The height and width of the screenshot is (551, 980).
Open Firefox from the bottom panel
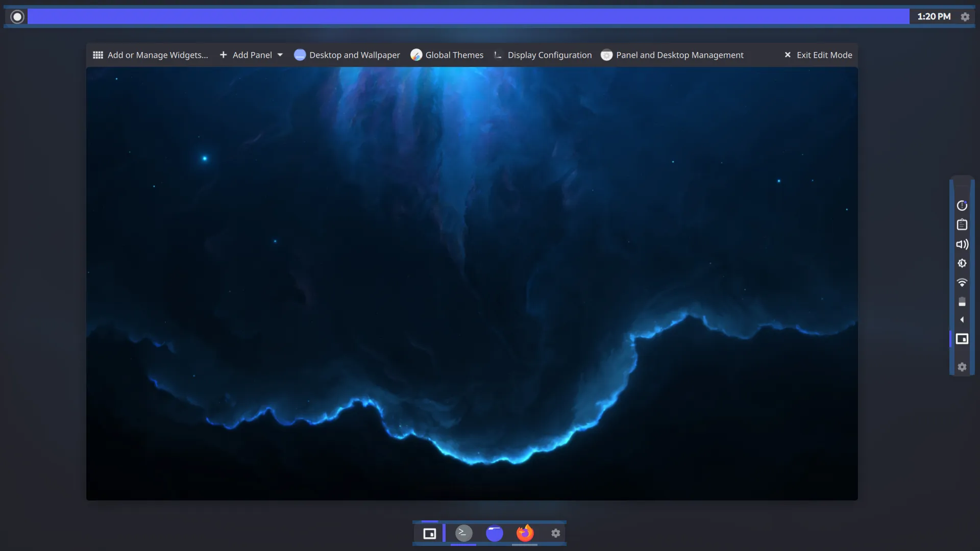click(525, 533)
